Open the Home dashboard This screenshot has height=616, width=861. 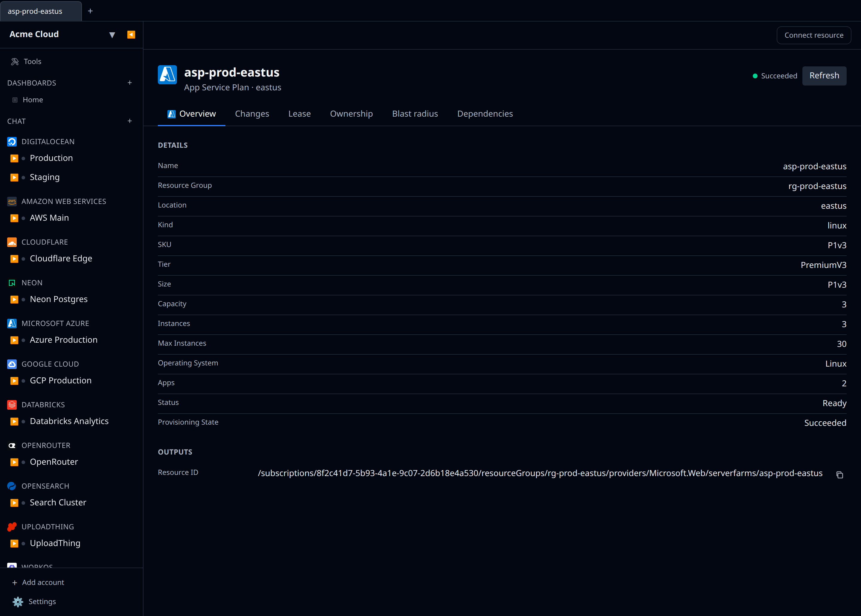(x=33, y=100)
